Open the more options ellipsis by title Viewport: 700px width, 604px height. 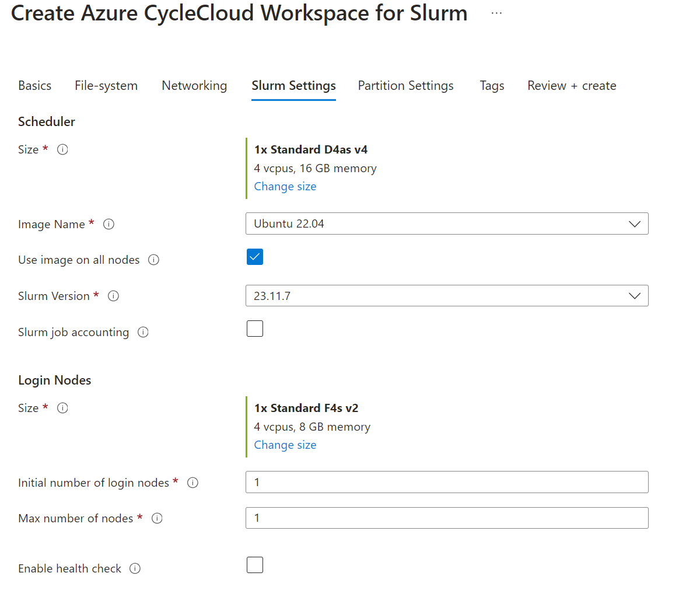click(496, 13)
